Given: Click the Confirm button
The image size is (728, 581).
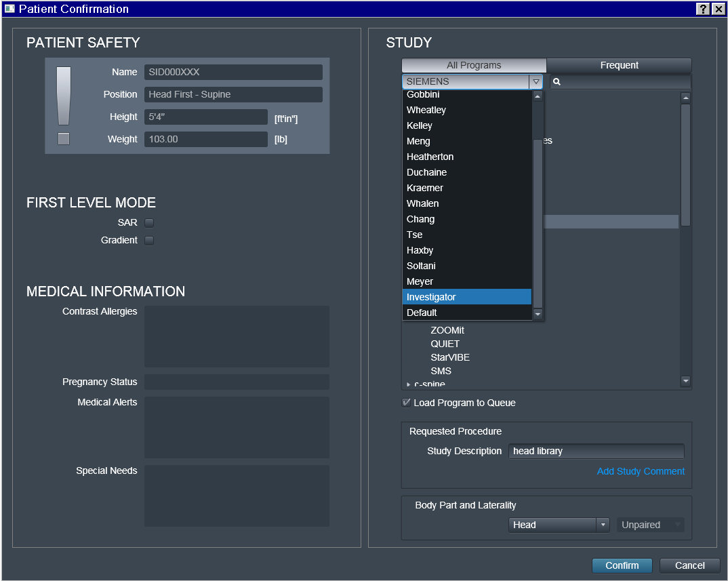Looking at the screenshot, I should click(622, 565).
